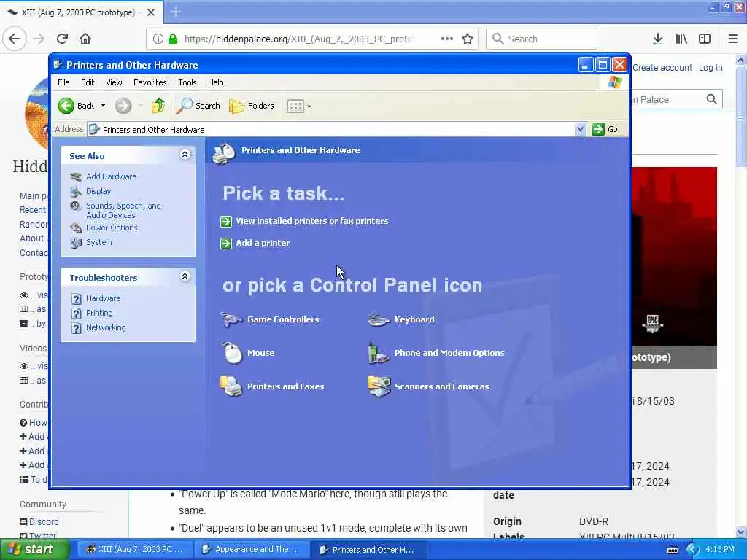Open the Search toolbar button
Image resolution: width=747 pixels, height=560 pixels.
coord(198,106)
